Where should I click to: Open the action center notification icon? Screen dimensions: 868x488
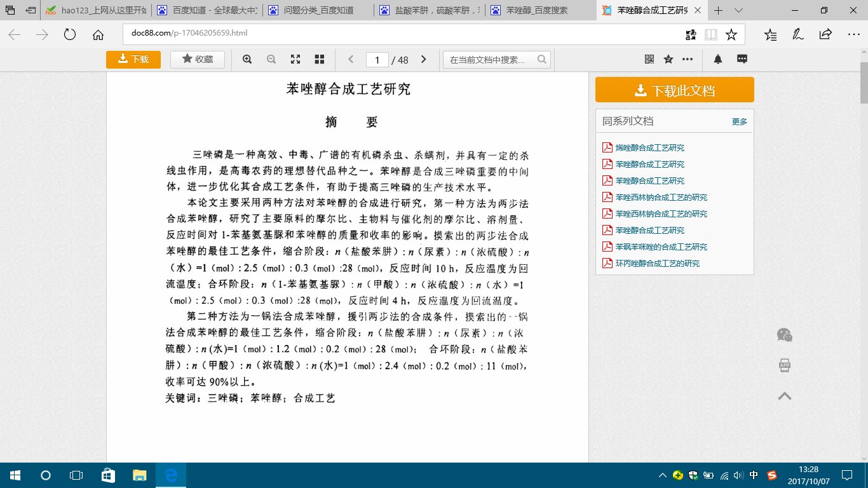point(847,475)
